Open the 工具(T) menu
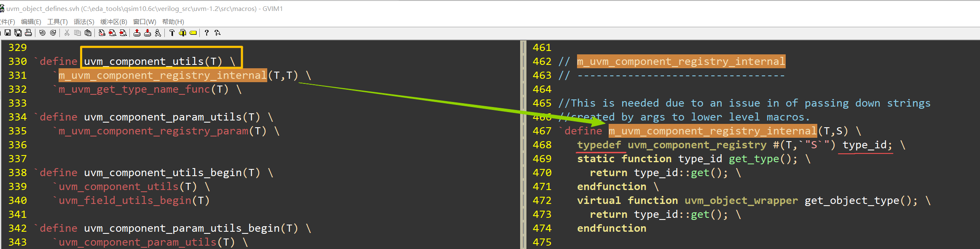Viewport: 980px width, 249px height. tap(57, 21)
